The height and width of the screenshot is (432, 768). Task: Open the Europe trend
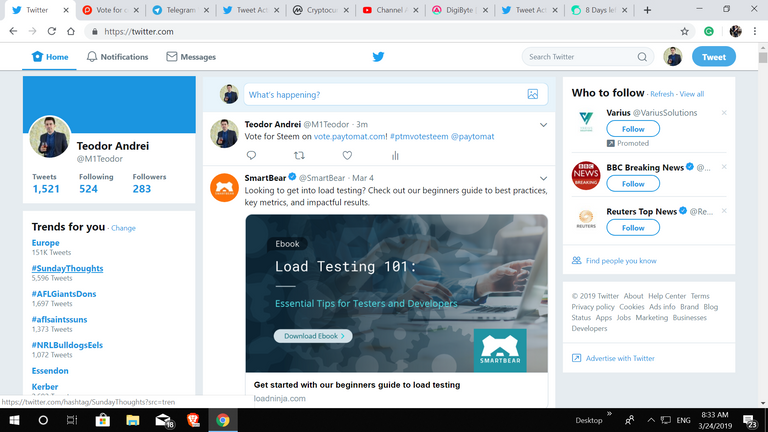tap(46, 243)
